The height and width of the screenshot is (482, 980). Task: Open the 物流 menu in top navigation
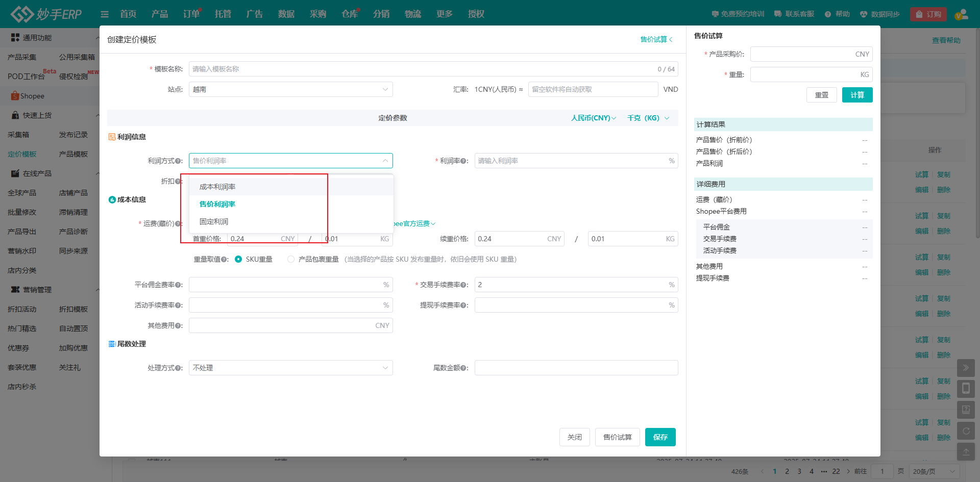(x=413, y=14)
